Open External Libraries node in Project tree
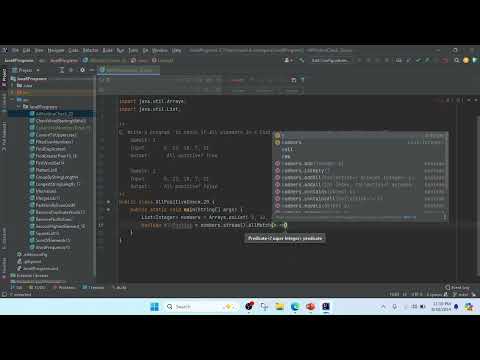Screen dimensions: 480x360 pyautogui.click(x=30, y=276)
